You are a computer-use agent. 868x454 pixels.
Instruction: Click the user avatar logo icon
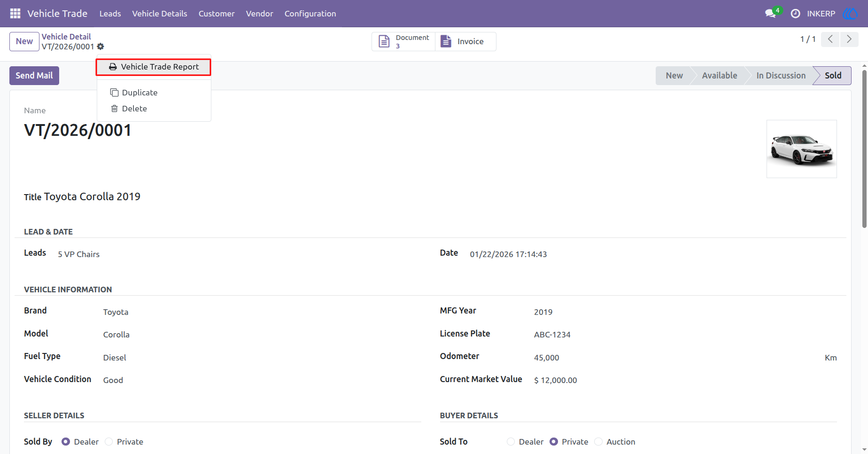[x=850, y=14]
